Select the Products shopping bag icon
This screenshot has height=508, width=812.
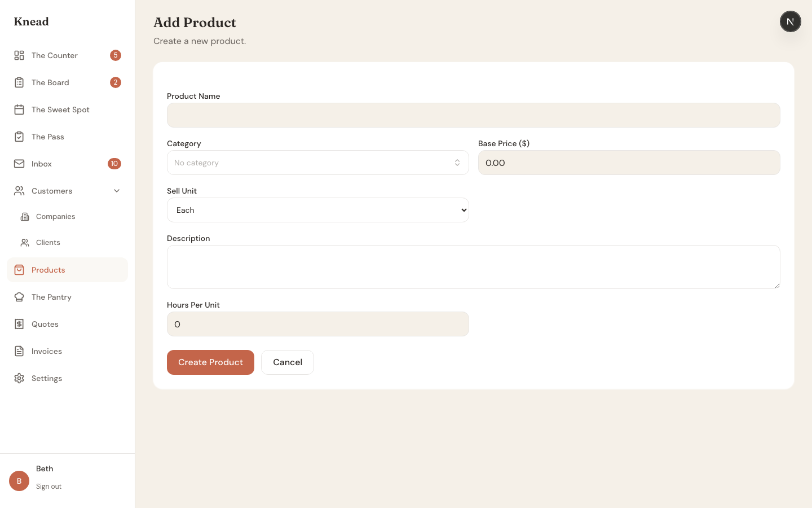19,270
